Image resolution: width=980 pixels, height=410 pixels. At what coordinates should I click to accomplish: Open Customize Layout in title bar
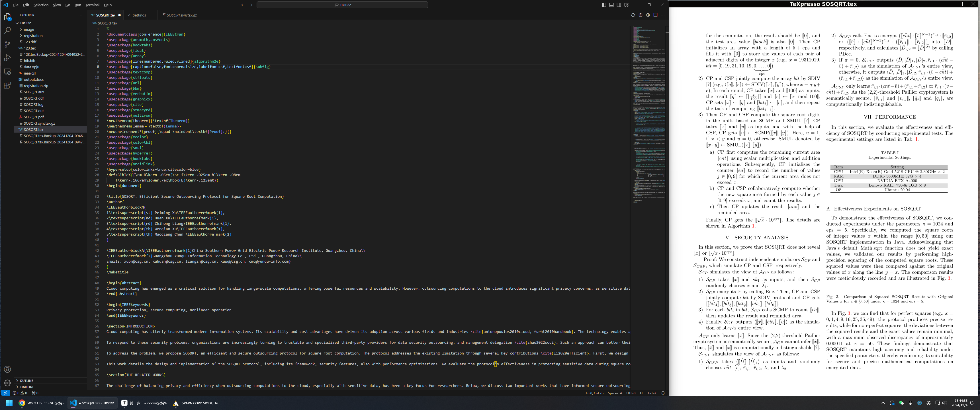[627, 5]
